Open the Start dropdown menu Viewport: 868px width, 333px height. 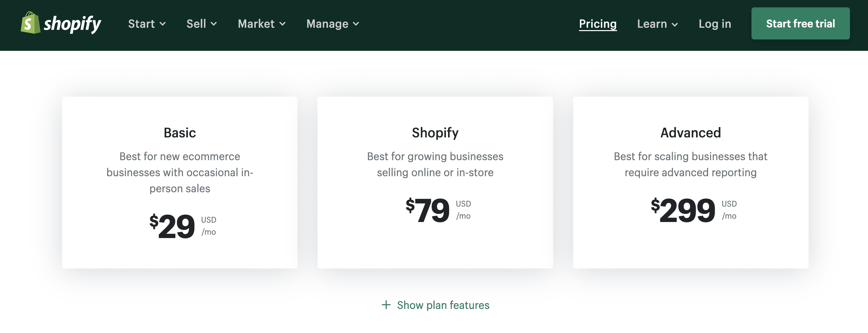coord(147,24)
